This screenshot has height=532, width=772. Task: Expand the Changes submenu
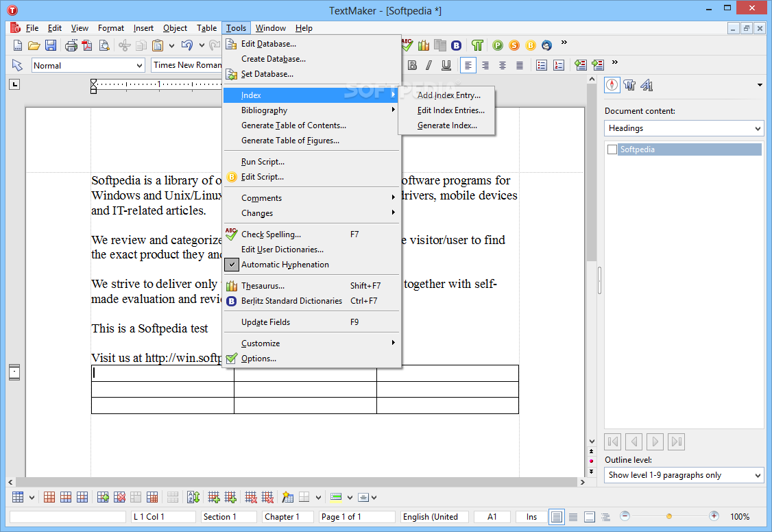(310, 213)
